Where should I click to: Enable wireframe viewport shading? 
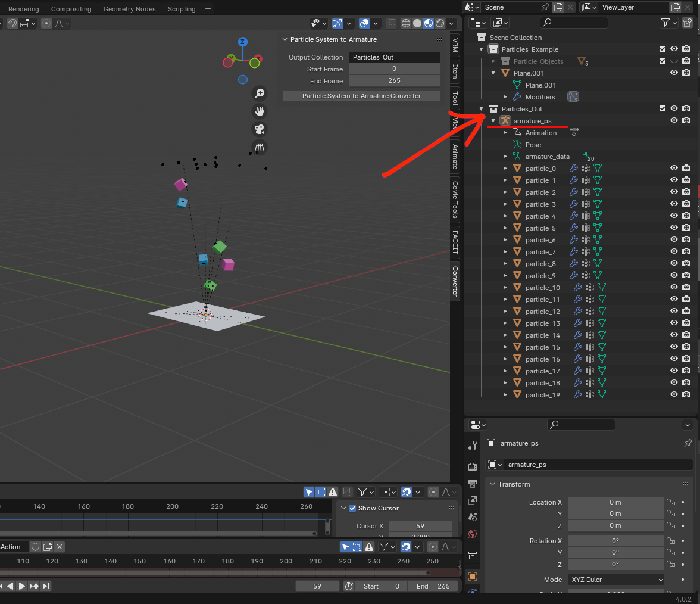coord(406,23)
